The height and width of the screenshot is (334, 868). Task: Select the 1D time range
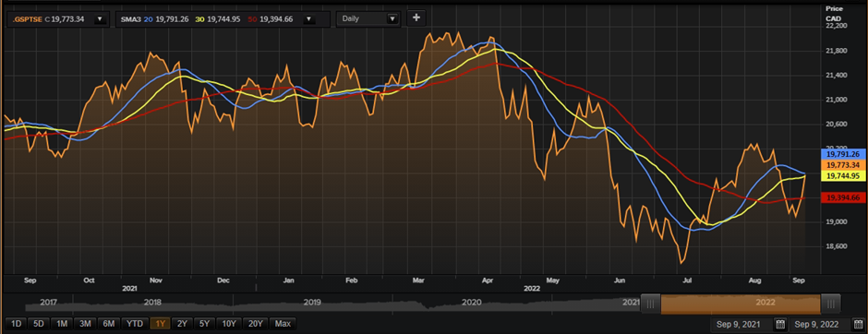(x=16, y=324)
